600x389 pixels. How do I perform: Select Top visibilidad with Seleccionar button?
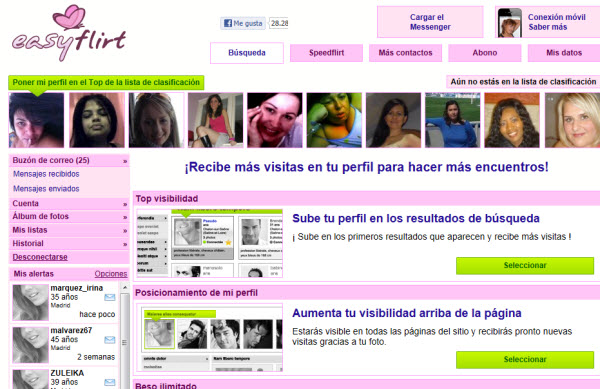pos(525,265)
